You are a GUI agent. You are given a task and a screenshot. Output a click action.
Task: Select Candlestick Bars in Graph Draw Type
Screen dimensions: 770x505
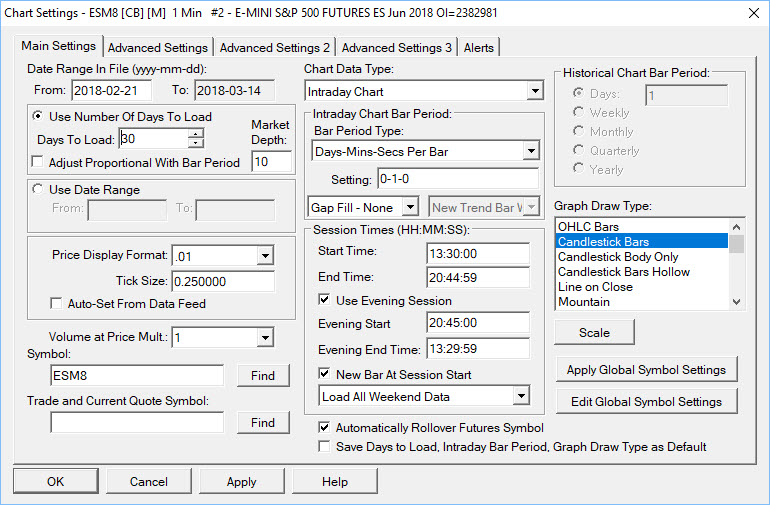click(x=642, y=242)
